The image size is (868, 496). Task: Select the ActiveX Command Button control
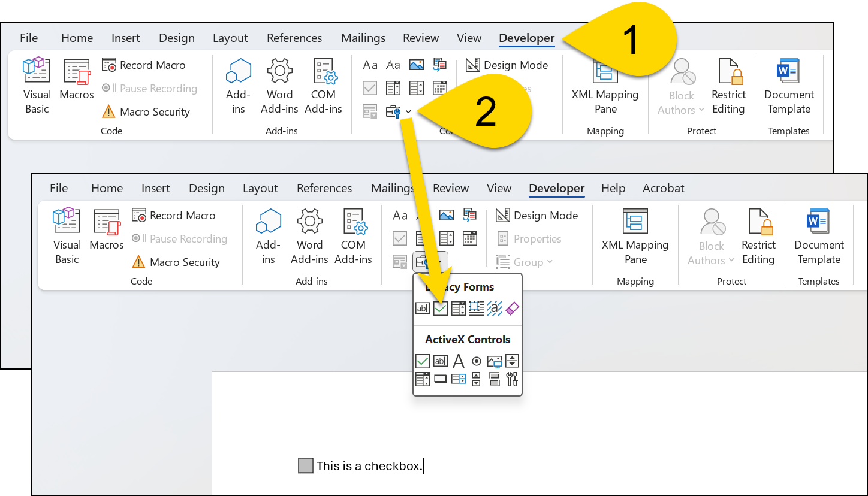[441, 379]
